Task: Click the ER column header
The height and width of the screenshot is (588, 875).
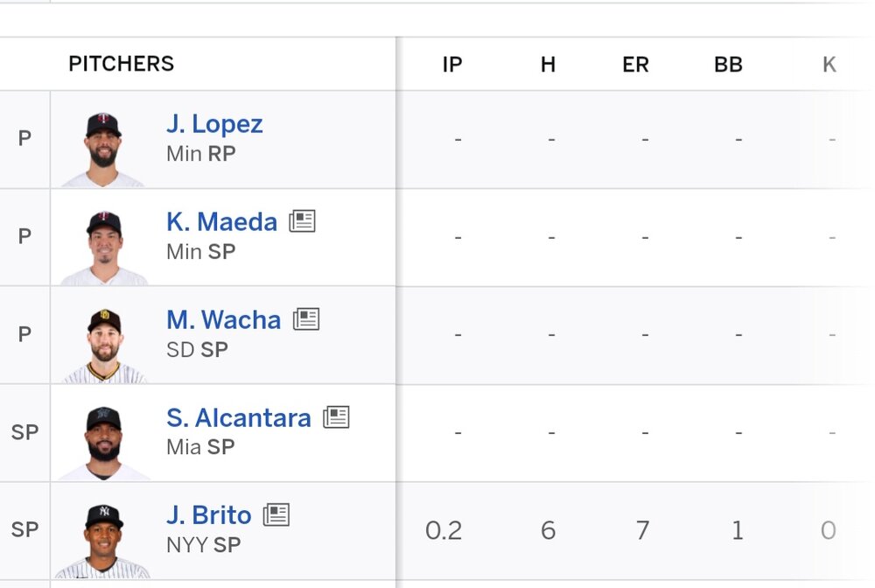Action: pos(635,65)
